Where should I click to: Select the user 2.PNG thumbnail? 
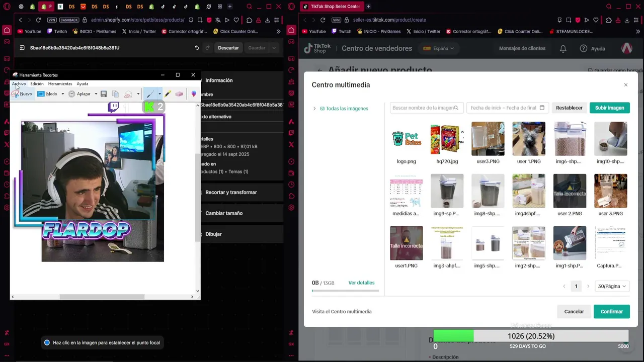point(570,191)
